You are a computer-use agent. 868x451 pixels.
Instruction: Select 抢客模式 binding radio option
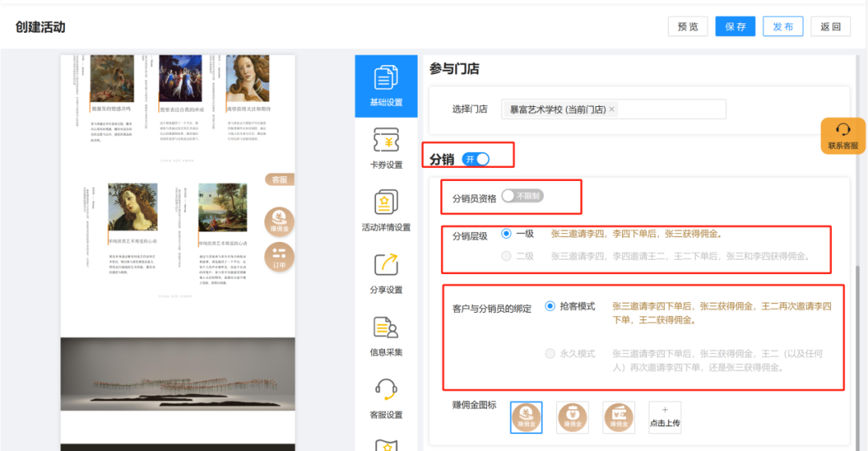pyautogui.click(x=550, y=306)
